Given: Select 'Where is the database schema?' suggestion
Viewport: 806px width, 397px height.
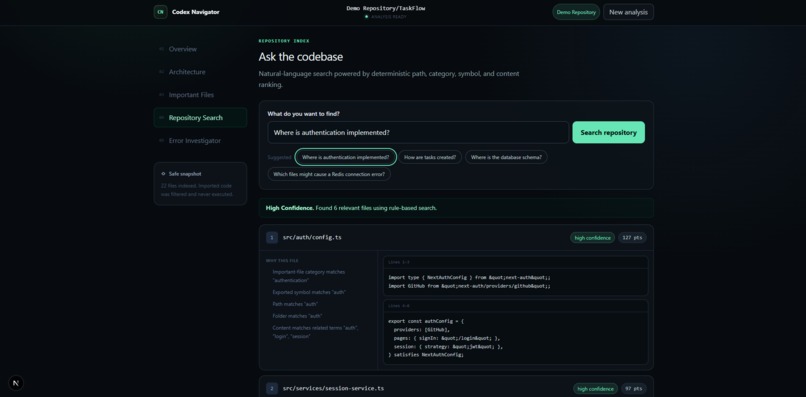Looking at the screenshot, I should point(506,157).
